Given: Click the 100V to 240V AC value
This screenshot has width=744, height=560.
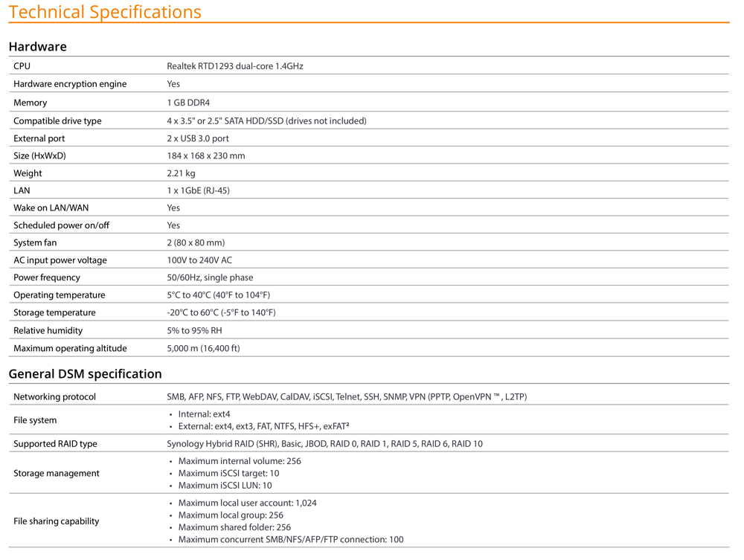Looking at the screenshot, I should tap(199, 260).
